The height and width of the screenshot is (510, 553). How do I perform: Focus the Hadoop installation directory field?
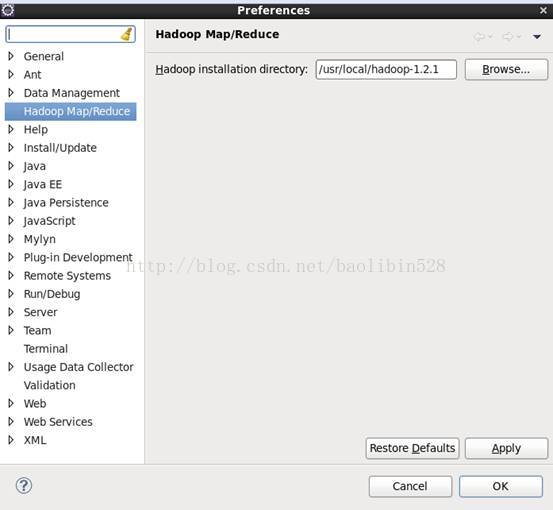pos(386,69)
